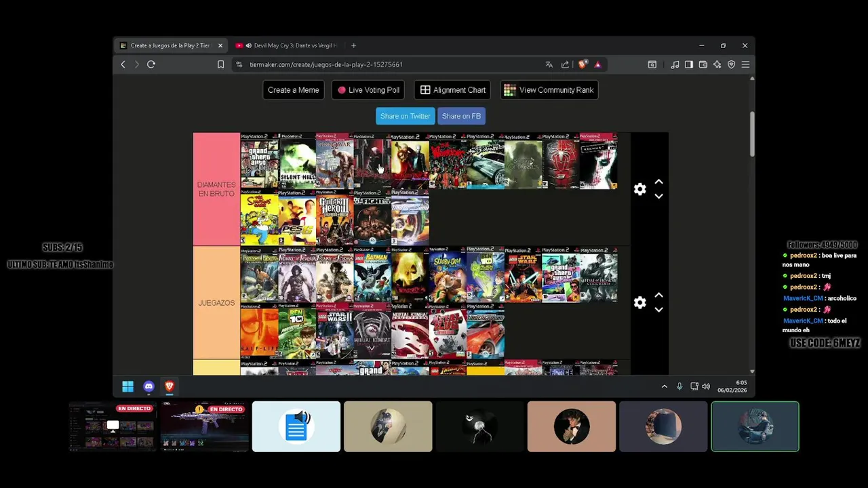This screenshot has width=868, height=488.
Task: Select the highlighted green-bordered participant tile
Action: 755,426
